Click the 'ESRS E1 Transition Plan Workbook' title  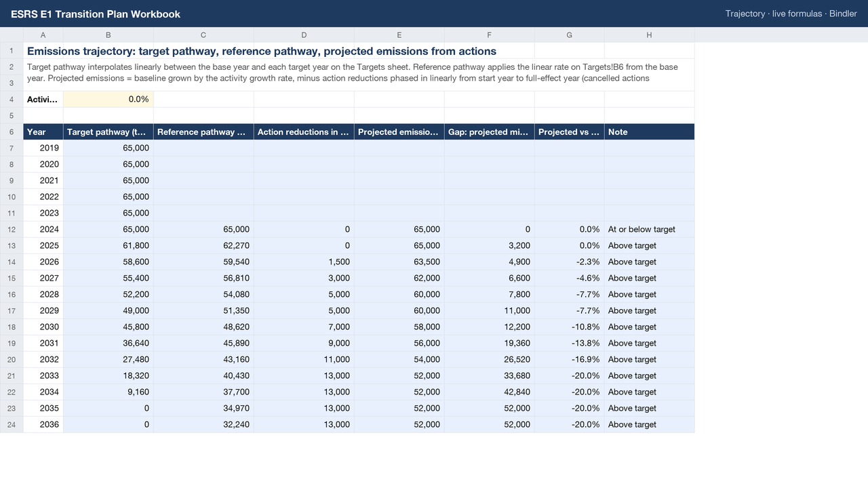coord(96,14)
